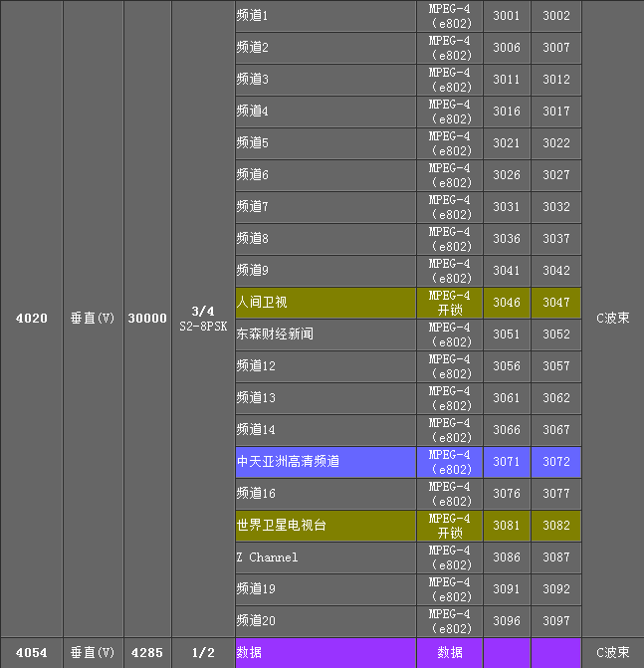Click the audio PID 3072 cell

[556, 462]
